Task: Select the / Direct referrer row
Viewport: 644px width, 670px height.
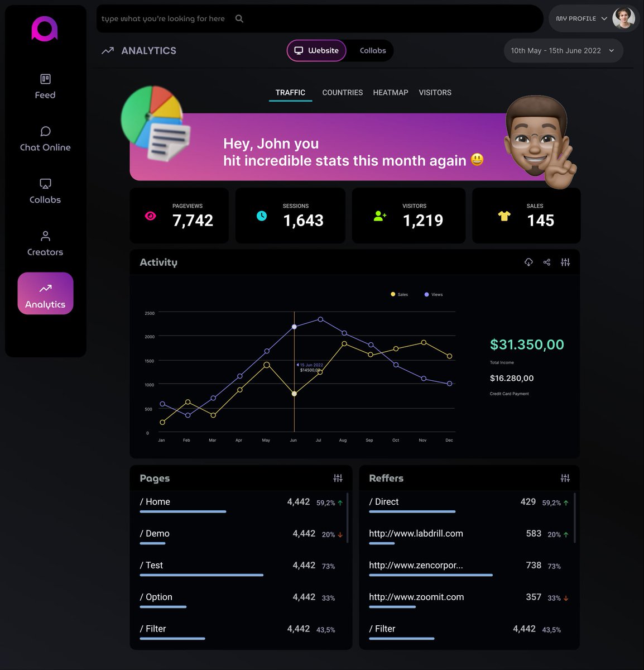Action: [x=469, y=506]
